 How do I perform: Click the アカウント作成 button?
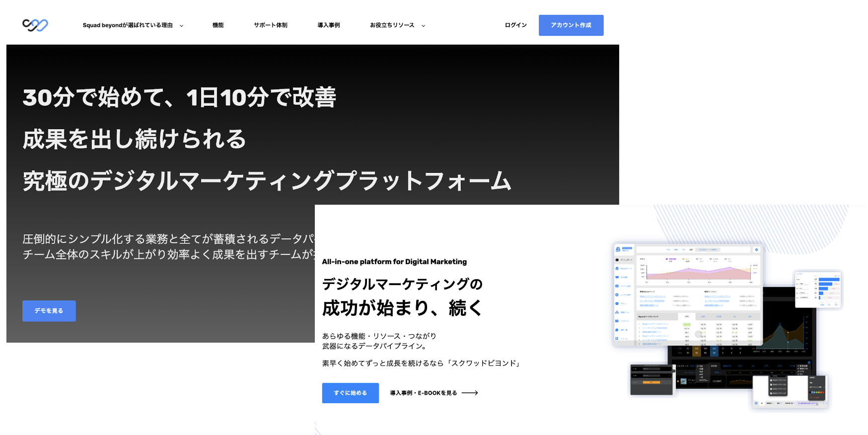pyautogui.click(x=571, y=25)
